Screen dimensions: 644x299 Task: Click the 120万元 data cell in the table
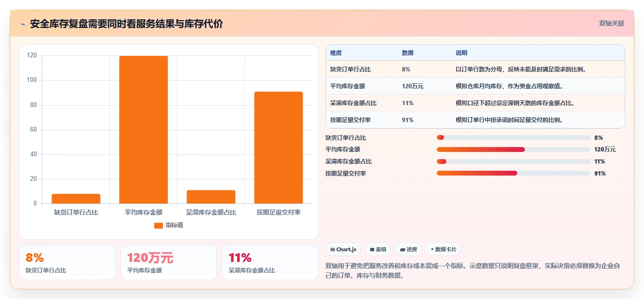(413, 86)
